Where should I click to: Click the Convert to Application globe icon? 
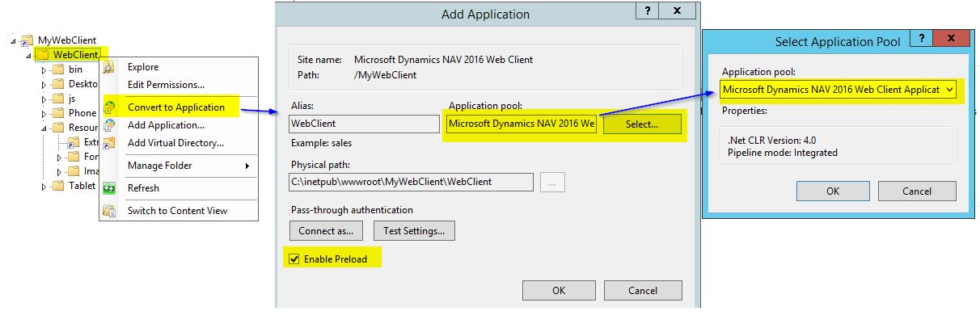pyautogui.click(x=110, y=107)
